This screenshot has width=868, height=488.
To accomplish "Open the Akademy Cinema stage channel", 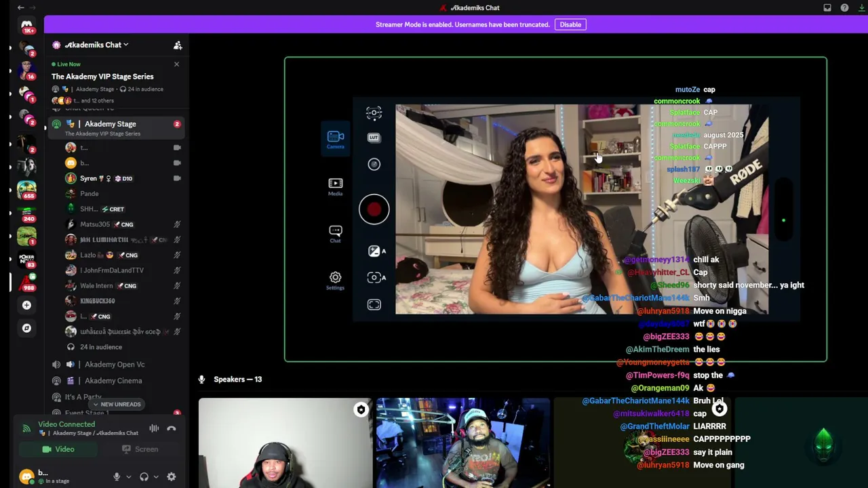I will click(113, 381).
